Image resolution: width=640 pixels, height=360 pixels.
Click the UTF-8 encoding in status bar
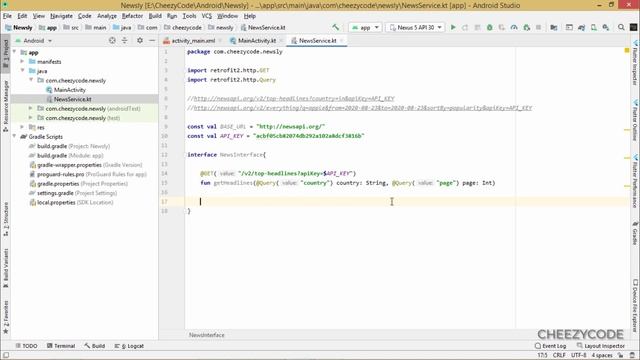[578, 355]
